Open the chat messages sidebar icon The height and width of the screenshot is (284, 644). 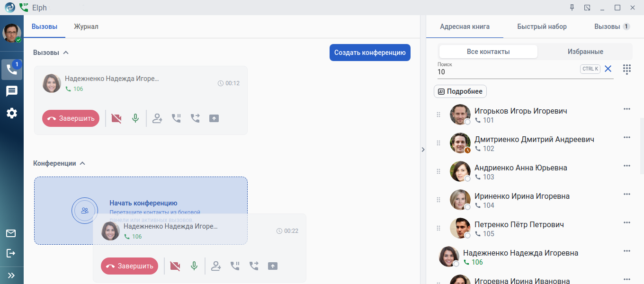click(11, 91)
